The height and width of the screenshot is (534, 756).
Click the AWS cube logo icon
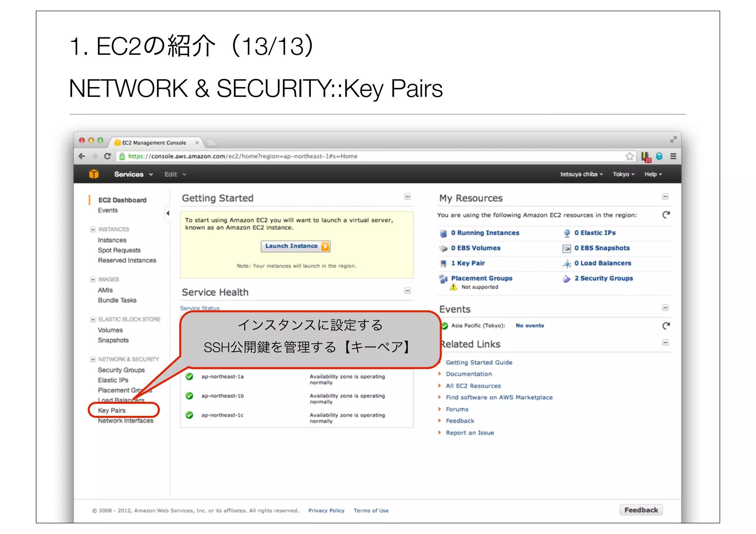pyautogui.click(x=94, y=174)
